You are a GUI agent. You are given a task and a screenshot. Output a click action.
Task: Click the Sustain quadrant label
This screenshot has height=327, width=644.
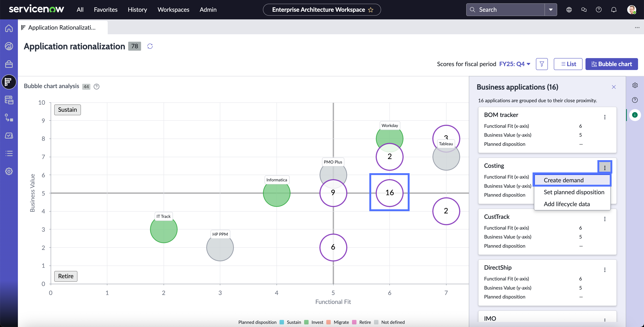point(67,110)
